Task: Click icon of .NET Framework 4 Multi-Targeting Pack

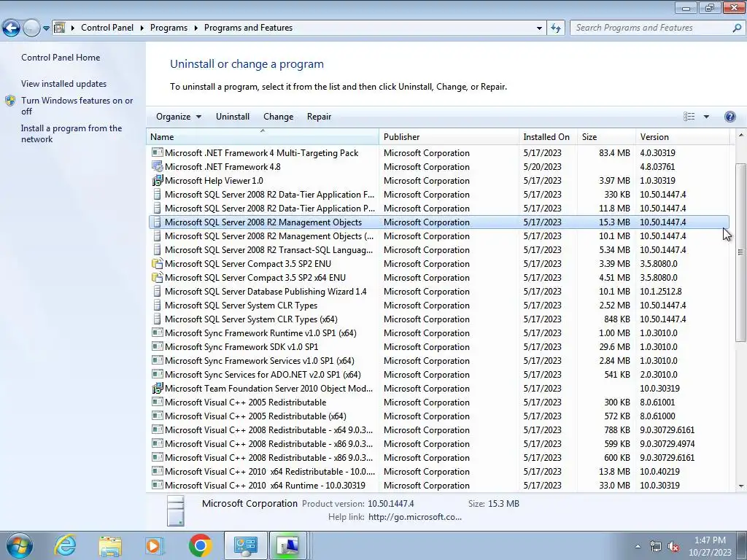Action: click(158, 152)
